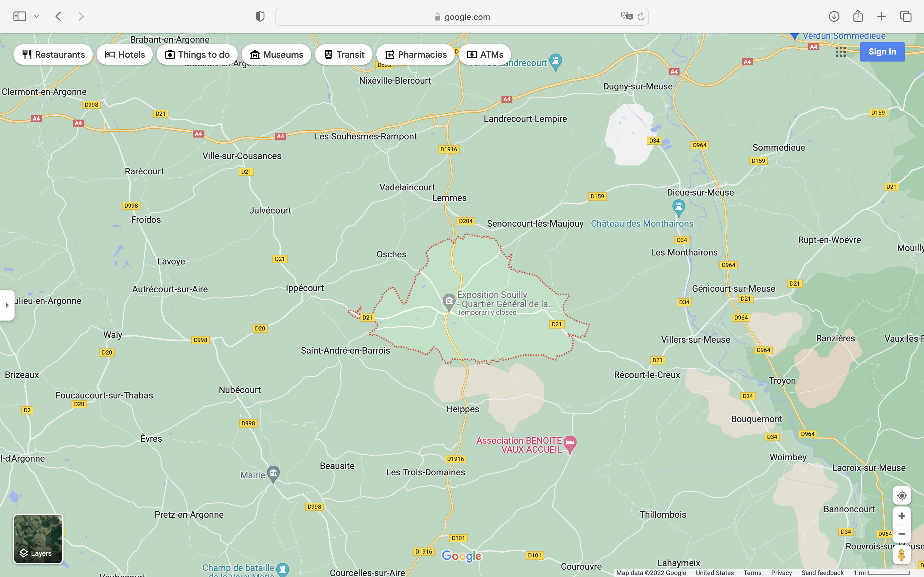Click the Sign in button

click(882, 52)
